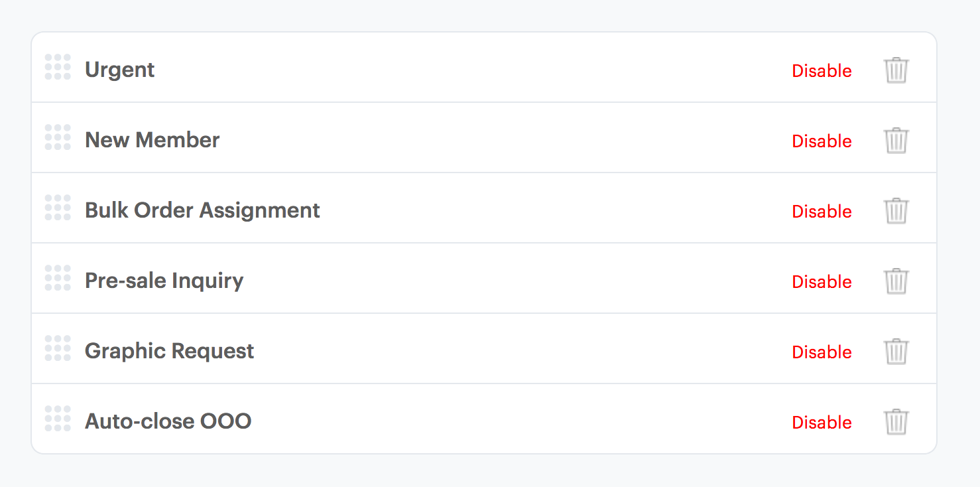Click trash icon for New Member
Screen dimensions: 980x487
[x=896, y=141]
